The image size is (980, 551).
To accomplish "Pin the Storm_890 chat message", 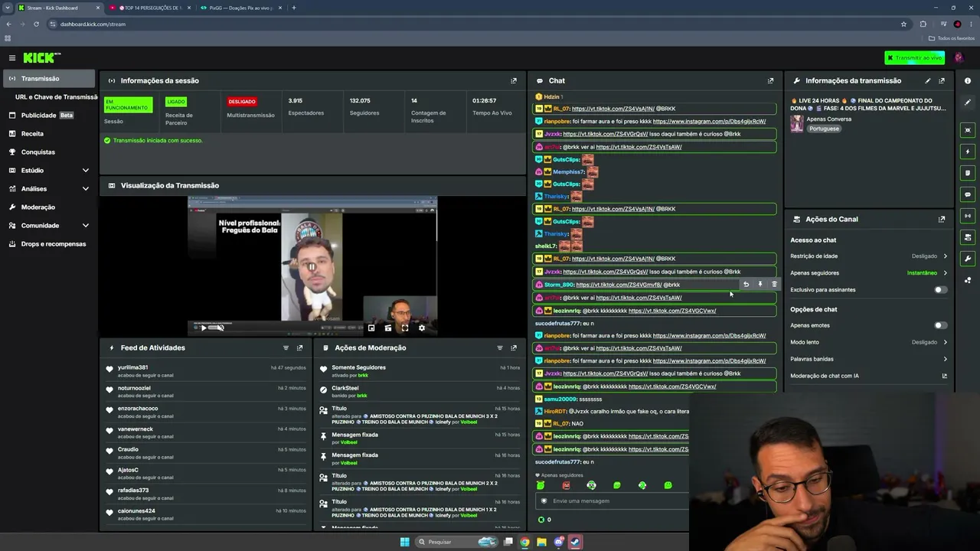I will tap(760, 285).
